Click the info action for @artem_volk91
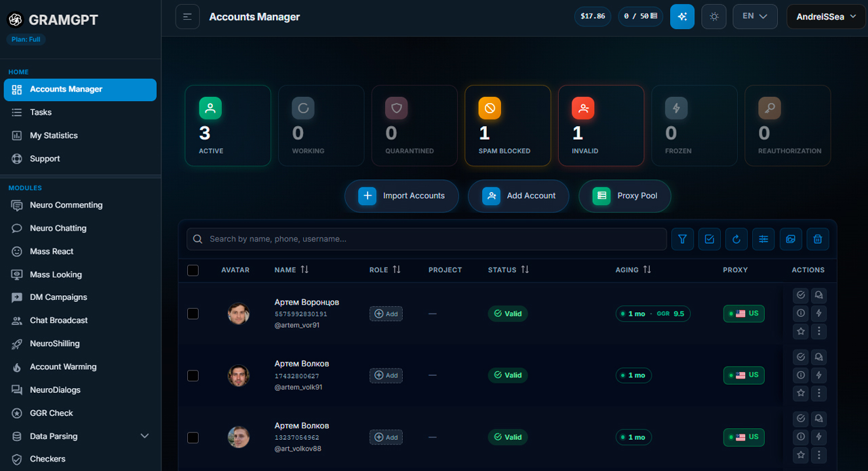Viewport: 868px width, 471px height. point(801,375)
